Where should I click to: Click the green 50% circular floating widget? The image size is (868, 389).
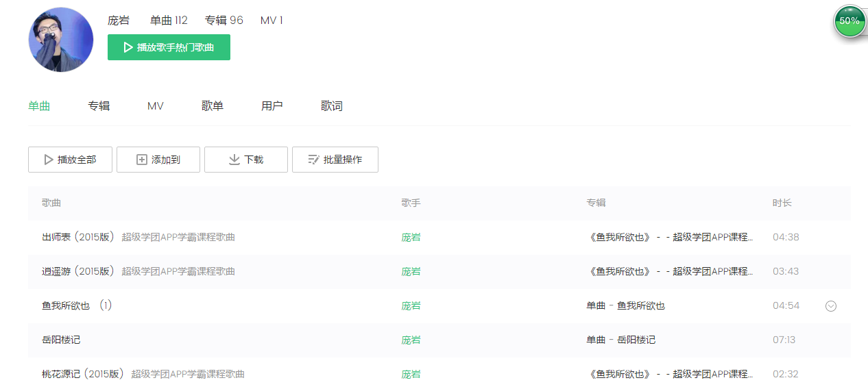click(x=849, y=21)
